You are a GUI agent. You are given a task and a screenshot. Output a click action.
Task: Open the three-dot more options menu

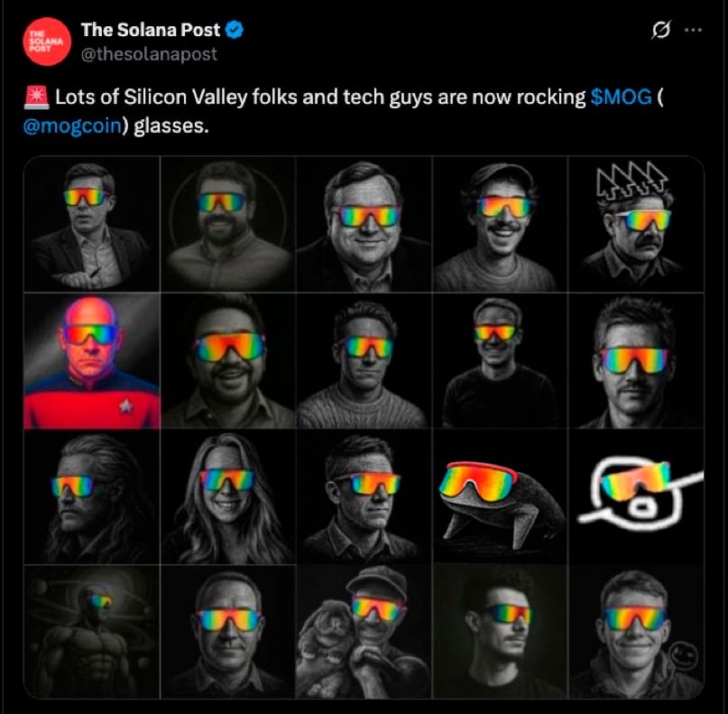pos(693,30)
